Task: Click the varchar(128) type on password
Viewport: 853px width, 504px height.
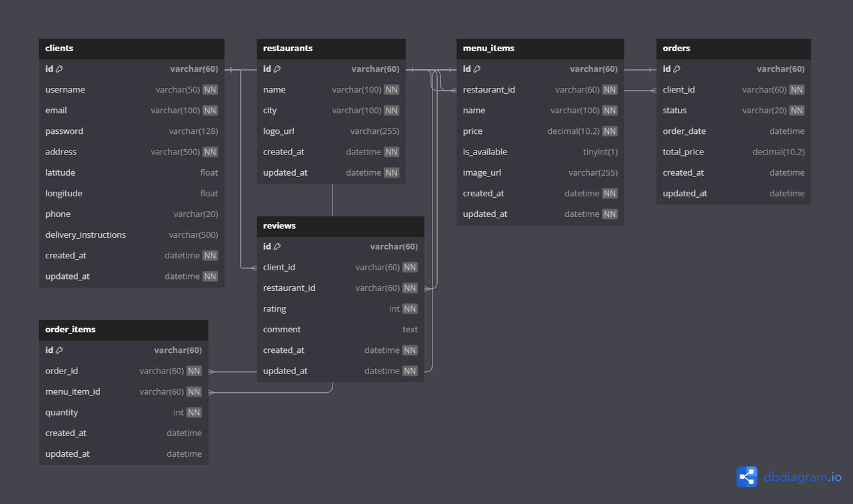Action: pos(193,131)
